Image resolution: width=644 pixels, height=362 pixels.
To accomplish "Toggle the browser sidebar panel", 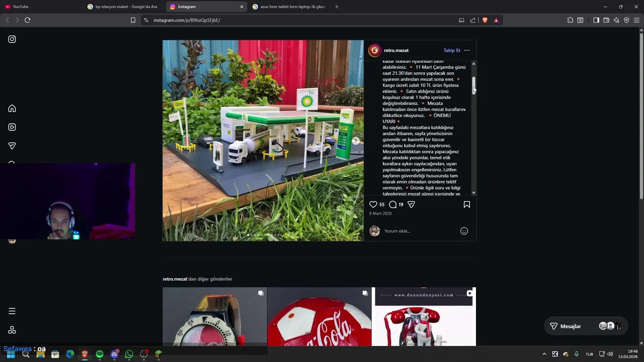I will [x=596, y=20].
